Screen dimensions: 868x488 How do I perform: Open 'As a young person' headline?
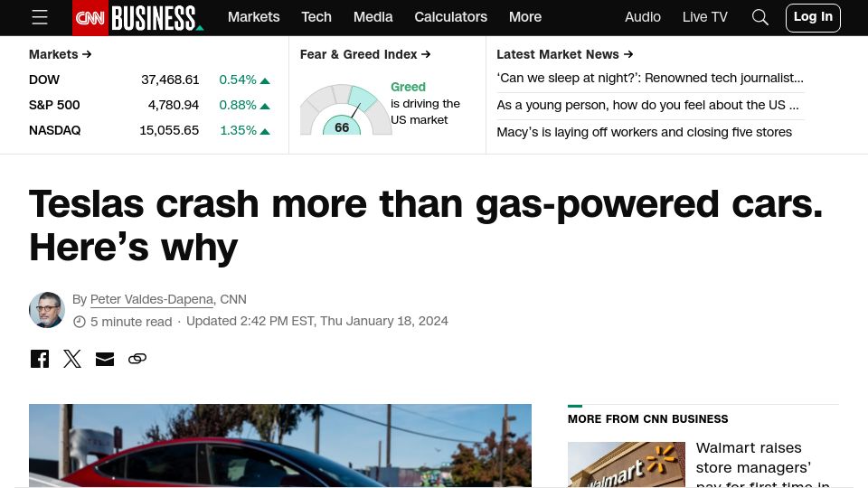pos(647,105)
